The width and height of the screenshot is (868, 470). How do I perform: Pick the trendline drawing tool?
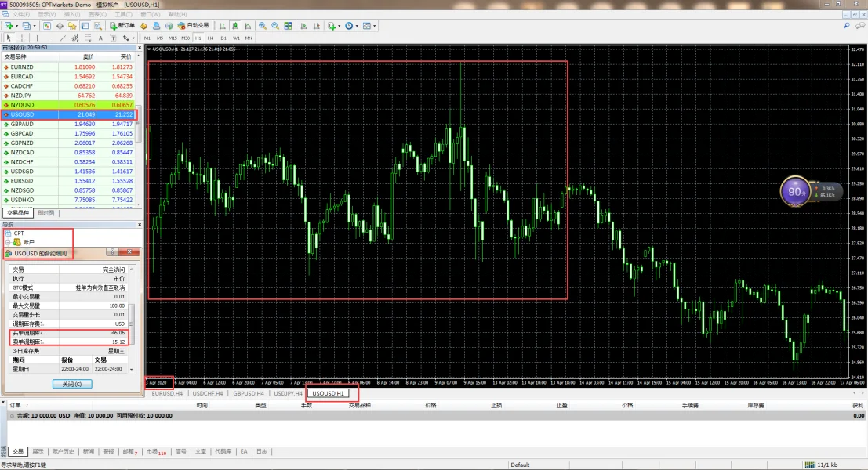[62, 38]
